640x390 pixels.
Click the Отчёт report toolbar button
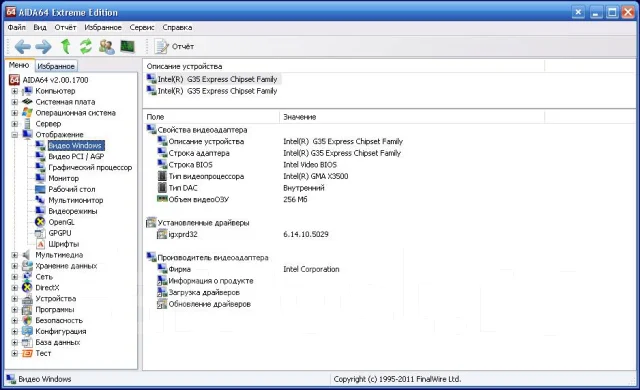174,47
